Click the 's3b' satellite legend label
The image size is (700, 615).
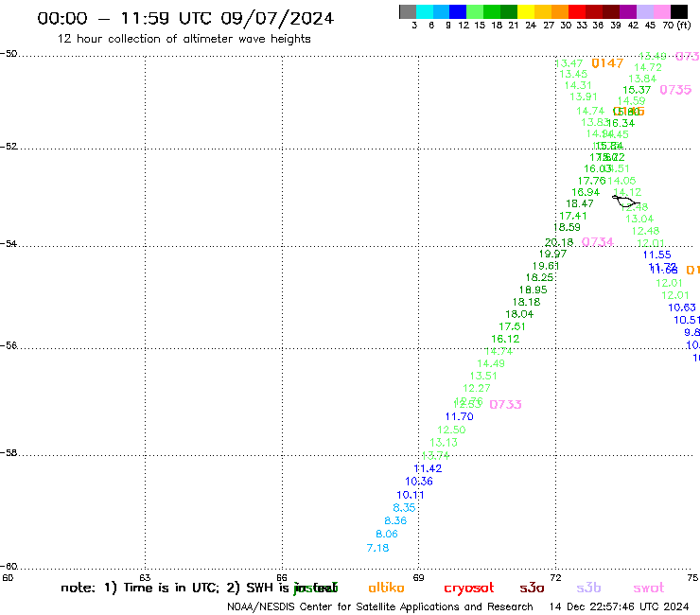[x=588, y=588]
